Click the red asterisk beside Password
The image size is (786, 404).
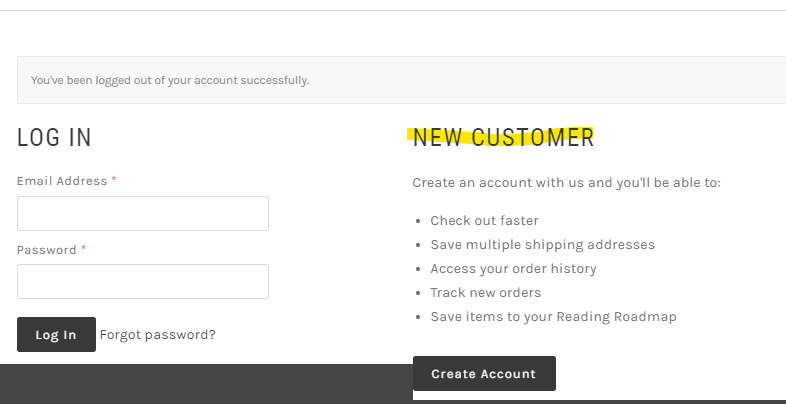tap(84, 249)
